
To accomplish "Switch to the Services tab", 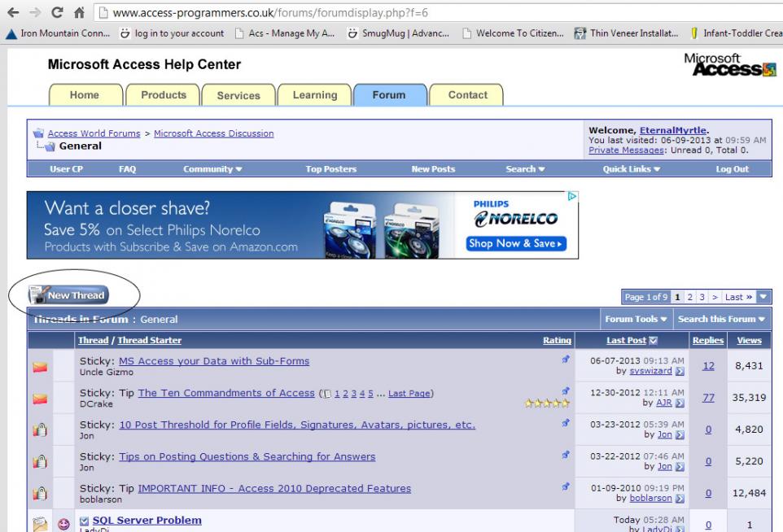I will (238, 95).
